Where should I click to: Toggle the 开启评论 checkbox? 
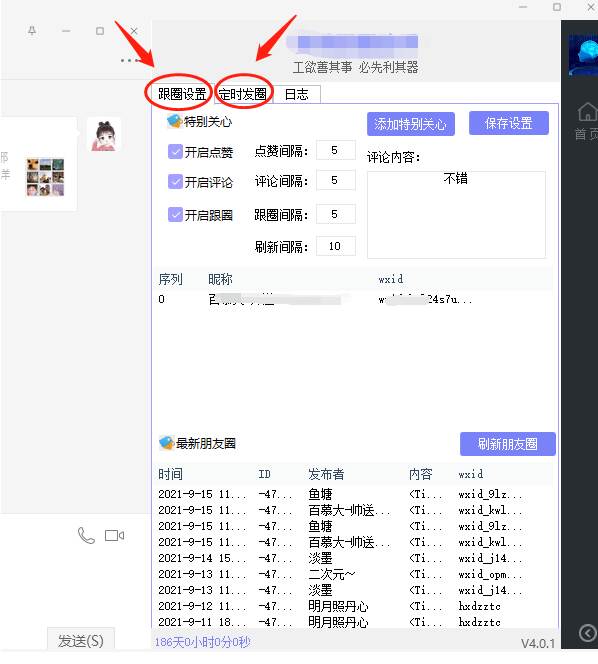tap(175, 181)
